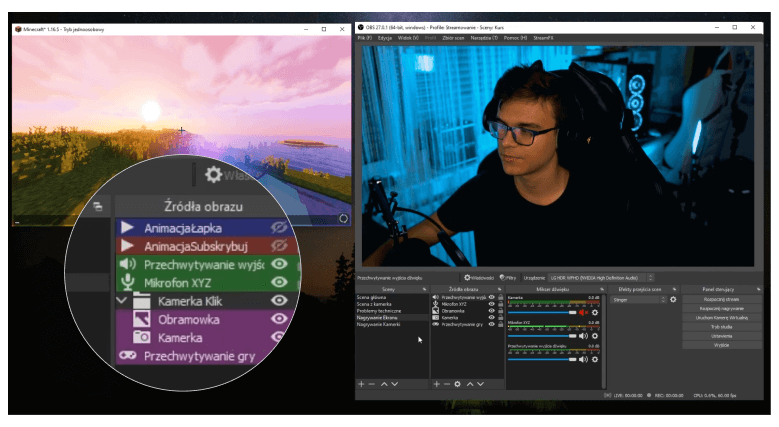Open the Urządzenie audio device dropdown
The image size is (779, 427).
[x=600, y=277]
